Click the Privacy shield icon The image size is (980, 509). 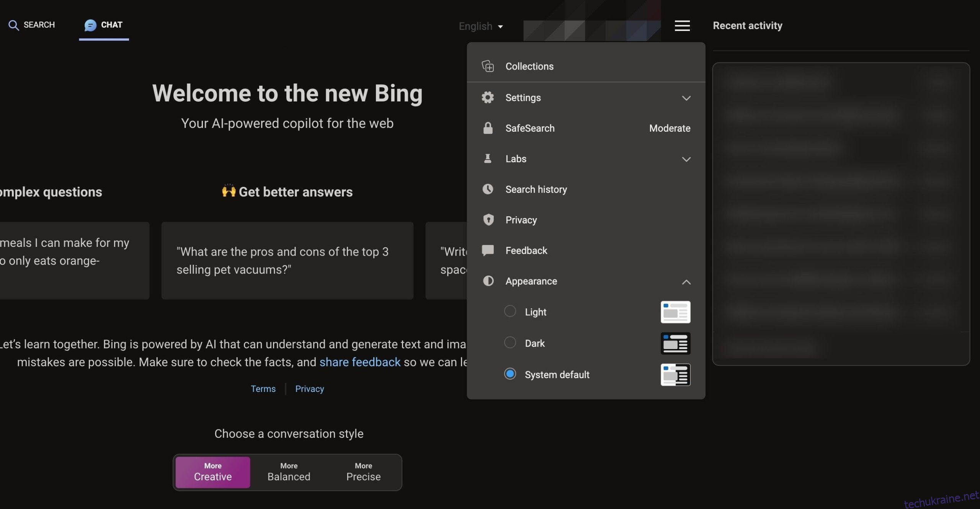coord(488,220)
